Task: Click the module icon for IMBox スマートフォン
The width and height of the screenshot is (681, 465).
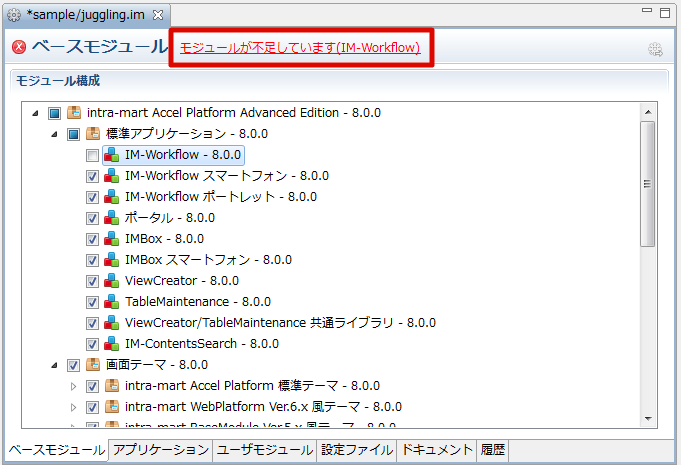Action: [x=112, y=260]
